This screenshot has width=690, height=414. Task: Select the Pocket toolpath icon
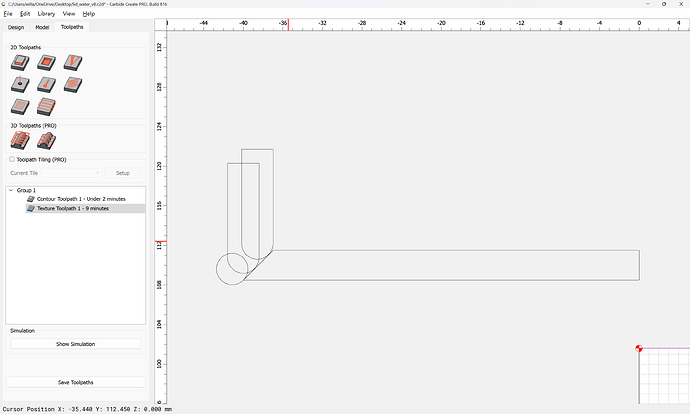pos(47,62)
